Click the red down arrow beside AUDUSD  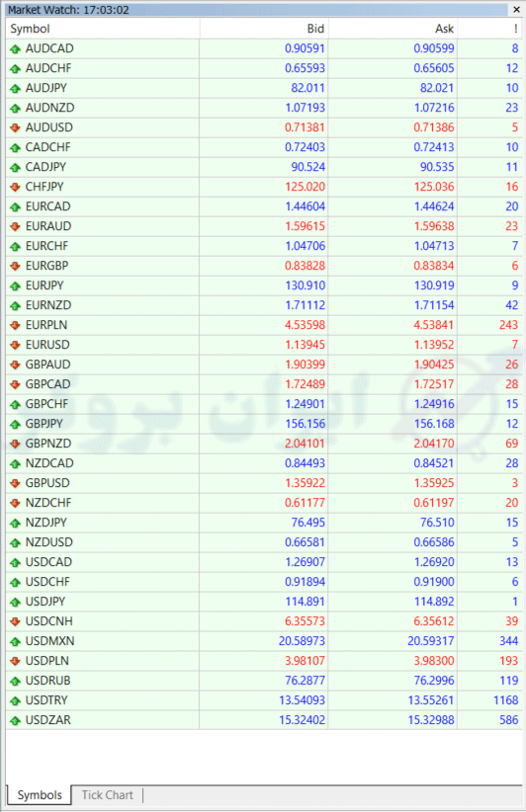pos(15,127)
